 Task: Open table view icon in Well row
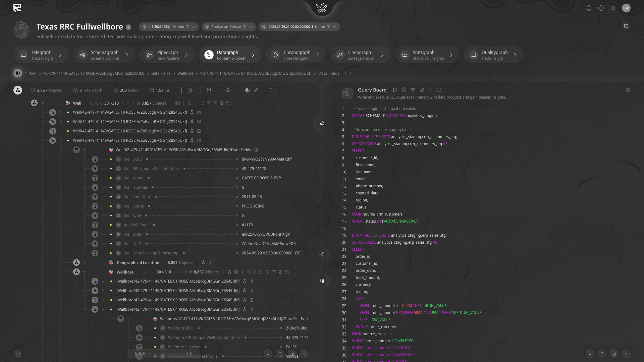coord(177,103)
